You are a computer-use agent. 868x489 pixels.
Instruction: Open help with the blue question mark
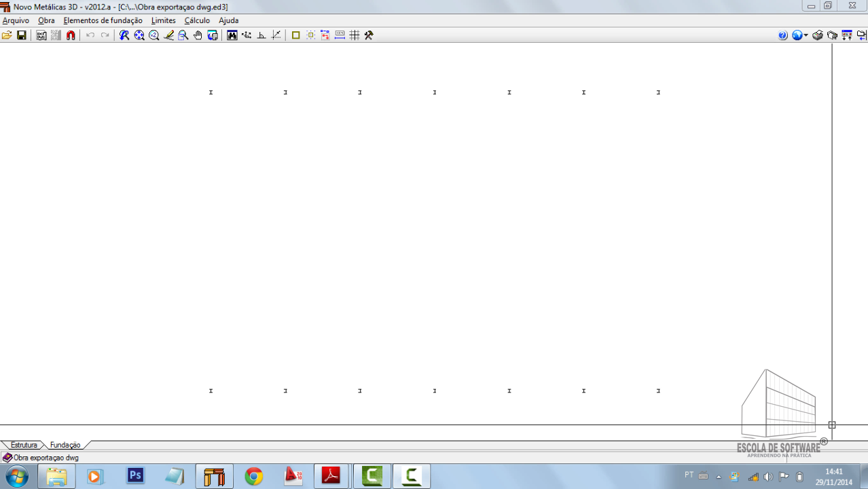pos(782,35)
